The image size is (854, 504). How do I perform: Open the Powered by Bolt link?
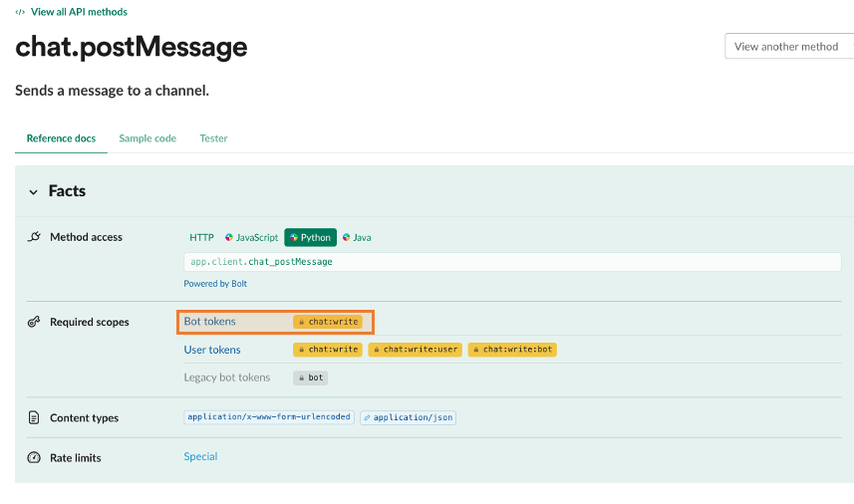tap(215, 284)
